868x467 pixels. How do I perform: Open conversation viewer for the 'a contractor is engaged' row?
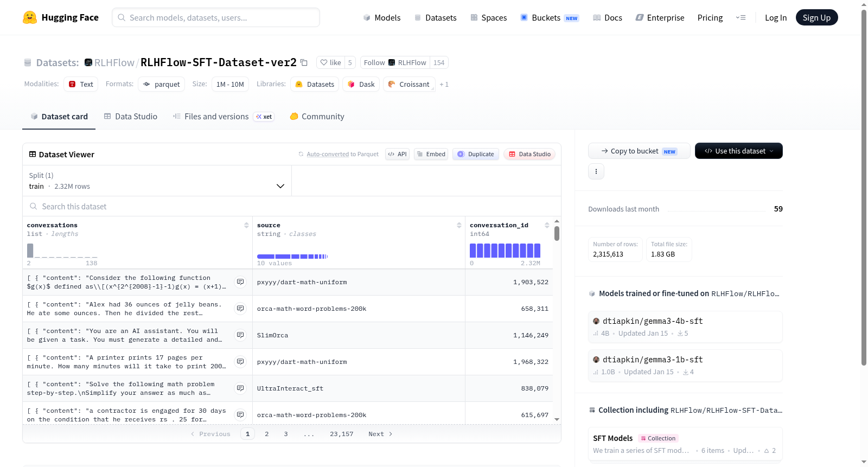(x=240, y=415)
